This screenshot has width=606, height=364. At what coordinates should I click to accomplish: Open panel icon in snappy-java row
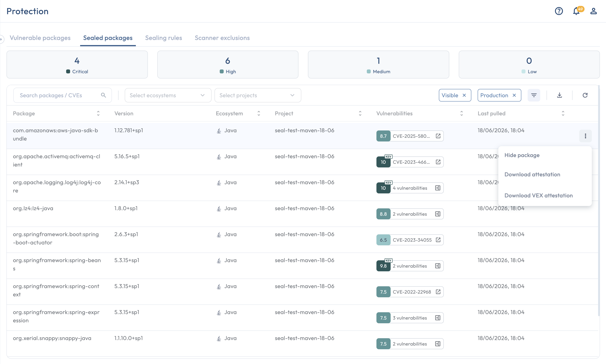(438, 344)
